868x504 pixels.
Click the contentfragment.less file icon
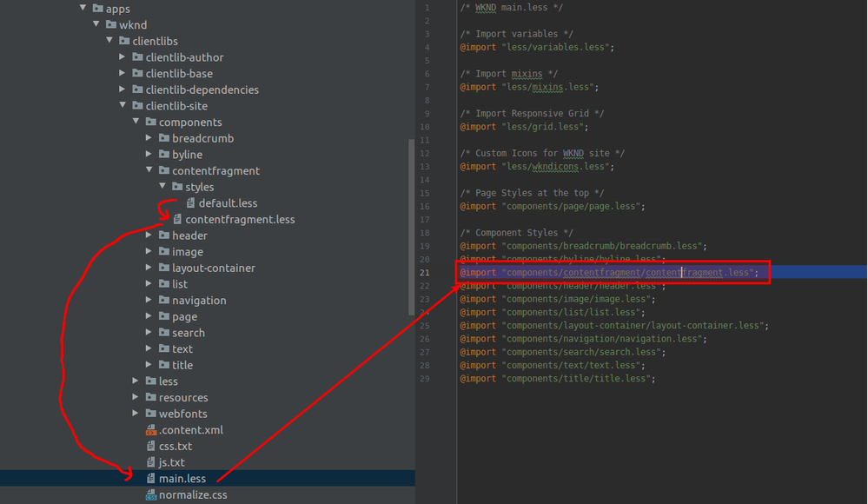click(x=177, y=220)
